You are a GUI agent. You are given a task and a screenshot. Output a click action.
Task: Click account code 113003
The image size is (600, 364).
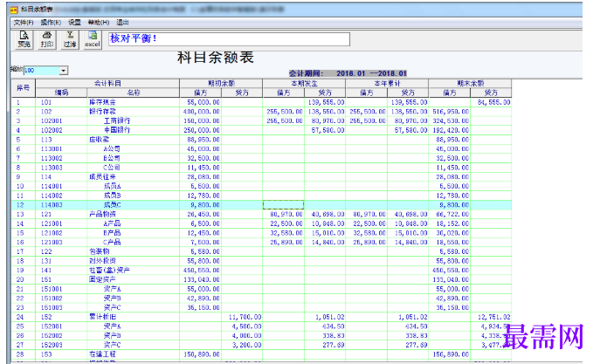(52, 168)
